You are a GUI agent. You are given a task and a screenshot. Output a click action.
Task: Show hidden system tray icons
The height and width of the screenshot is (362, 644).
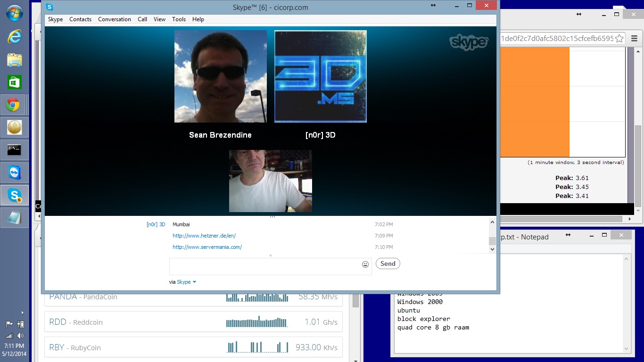[22, 313]
